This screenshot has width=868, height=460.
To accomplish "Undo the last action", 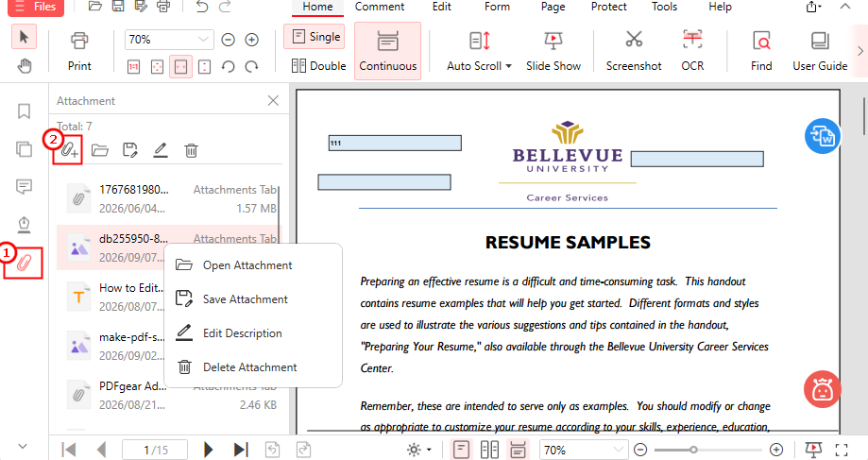I will pos(202,7).
